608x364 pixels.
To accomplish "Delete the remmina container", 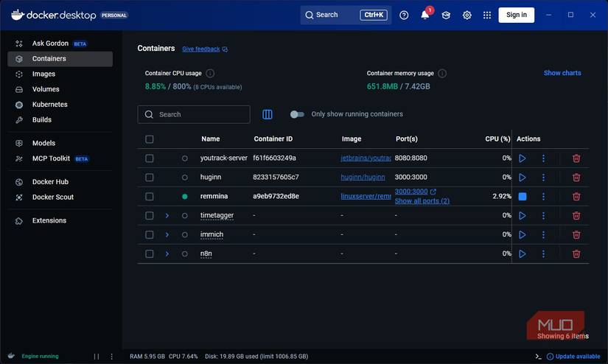I will point(576,197).
